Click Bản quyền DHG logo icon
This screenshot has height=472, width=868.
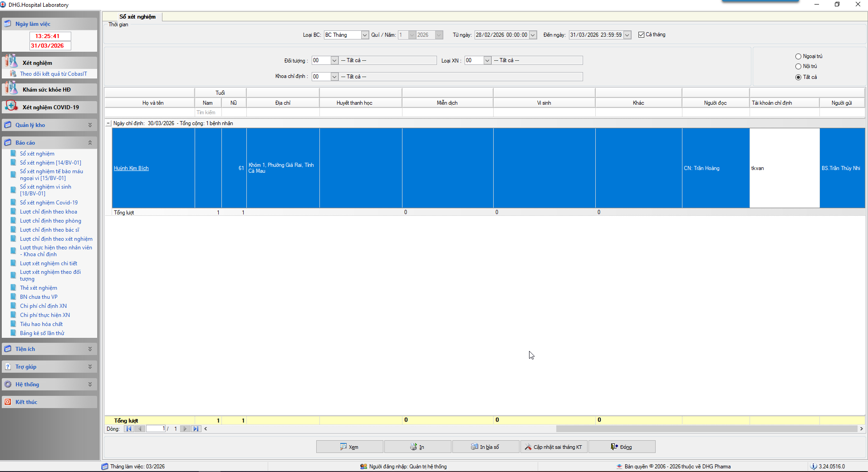click(x=619, y=466)
